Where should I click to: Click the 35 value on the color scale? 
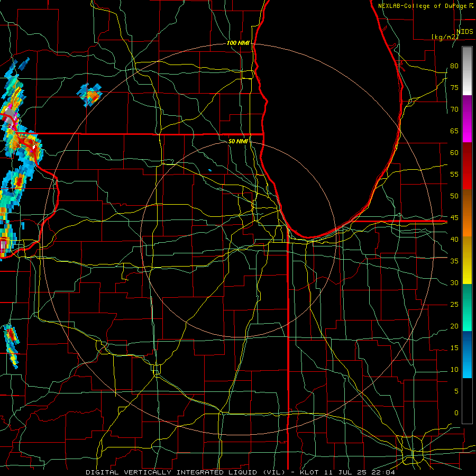tap(454, 261)
